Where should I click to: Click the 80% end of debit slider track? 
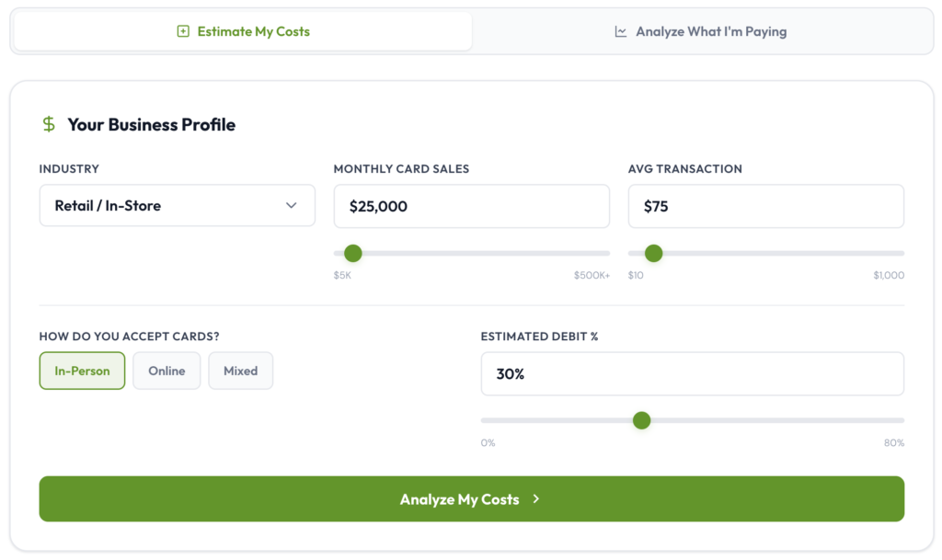[x=900, y=420]
